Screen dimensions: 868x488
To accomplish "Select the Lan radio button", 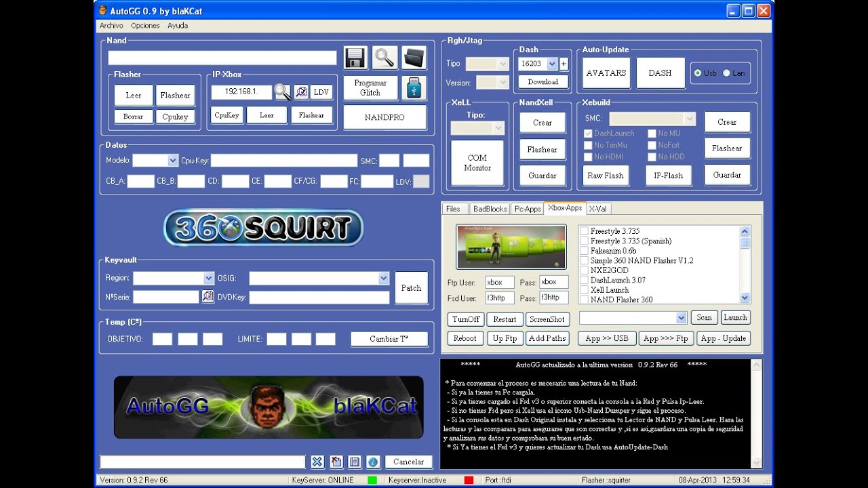I will [727, 73].
